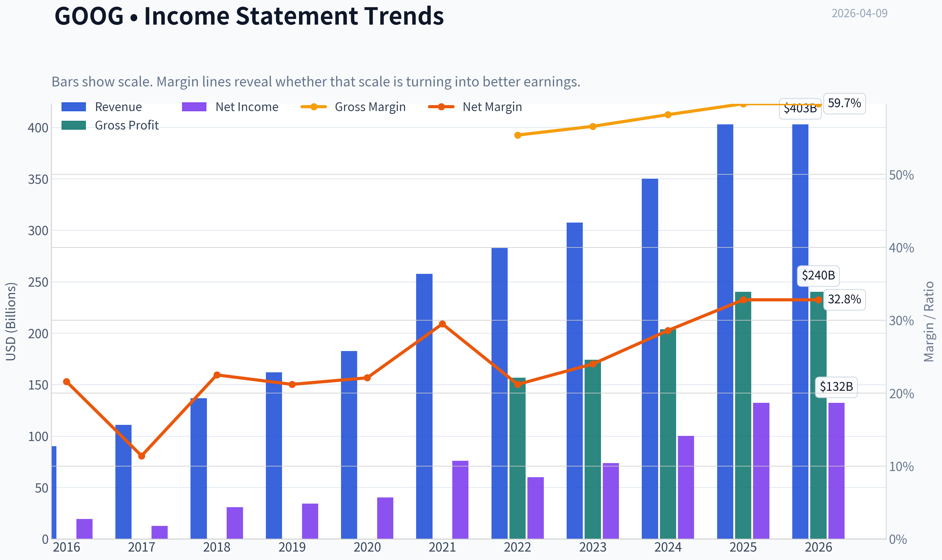Click the 400 tick on left axis

38,128
